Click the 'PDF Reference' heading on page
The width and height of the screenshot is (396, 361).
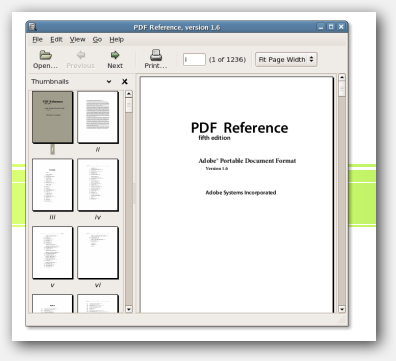click(x=239, y=128)
